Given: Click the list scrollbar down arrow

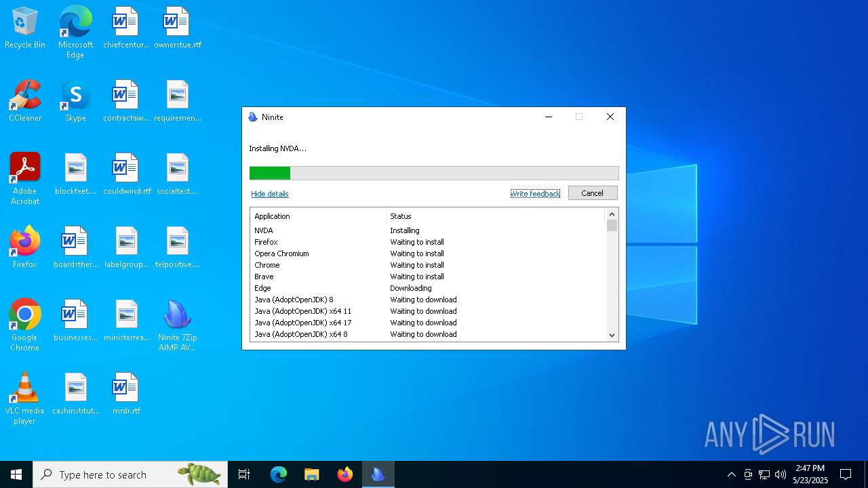Looking at the screenshot, I should tap(612, 335).
